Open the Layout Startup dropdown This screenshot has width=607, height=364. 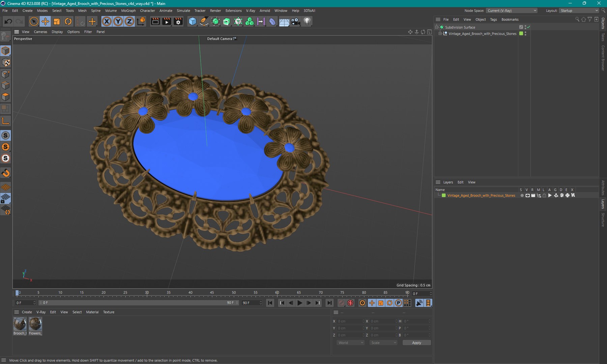[579, 11]
